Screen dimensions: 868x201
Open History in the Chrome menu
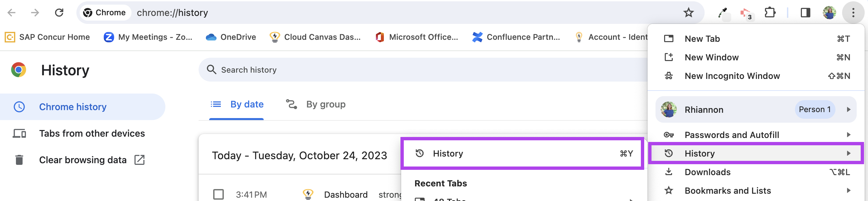(x=756, y=154)
